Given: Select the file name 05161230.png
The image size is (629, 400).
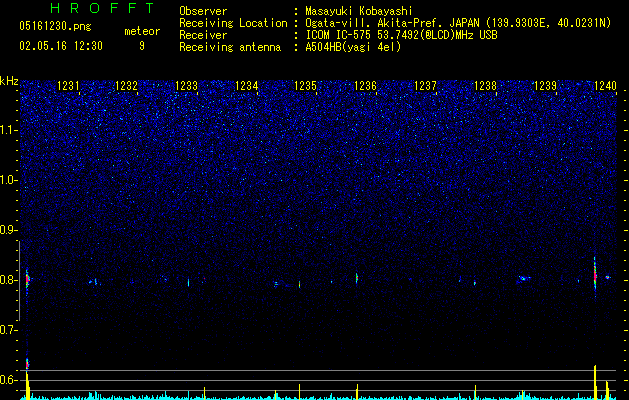Looking at the screenshot, I should coord(55,26).
